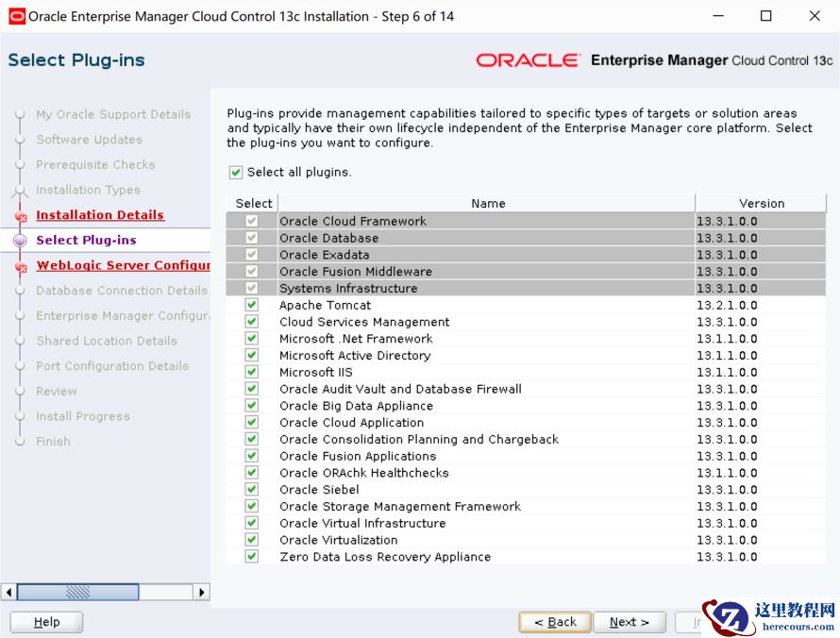
Task: Click the Oracle Siebel plug-in name
Action: tap(319, 489)
